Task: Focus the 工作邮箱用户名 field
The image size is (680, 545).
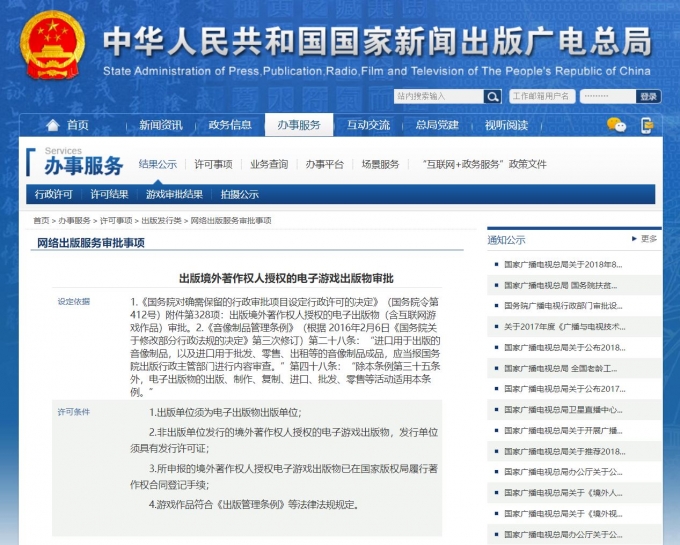Action: pyautogui.click(x=542, y=96)
